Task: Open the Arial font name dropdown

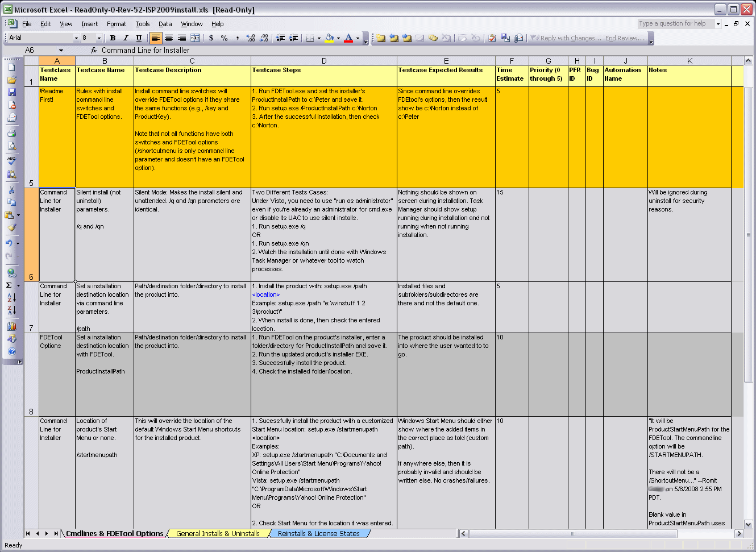Action: pyautogui.click(x=76, y=38)
